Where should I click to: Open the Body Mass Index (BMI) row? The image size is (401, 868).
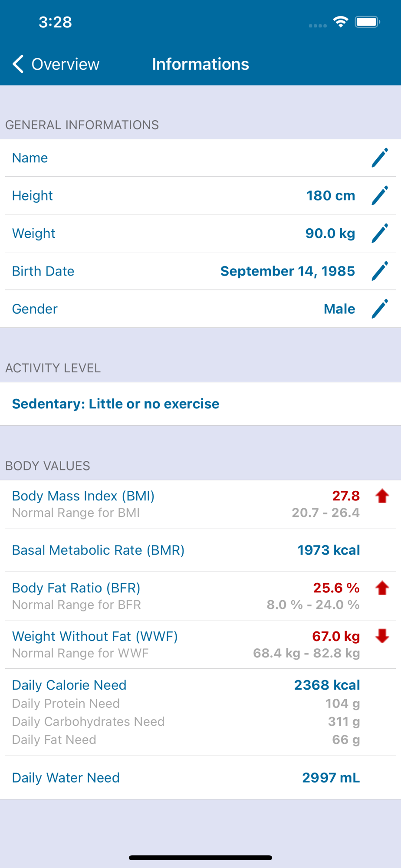[x=200, y=504]
